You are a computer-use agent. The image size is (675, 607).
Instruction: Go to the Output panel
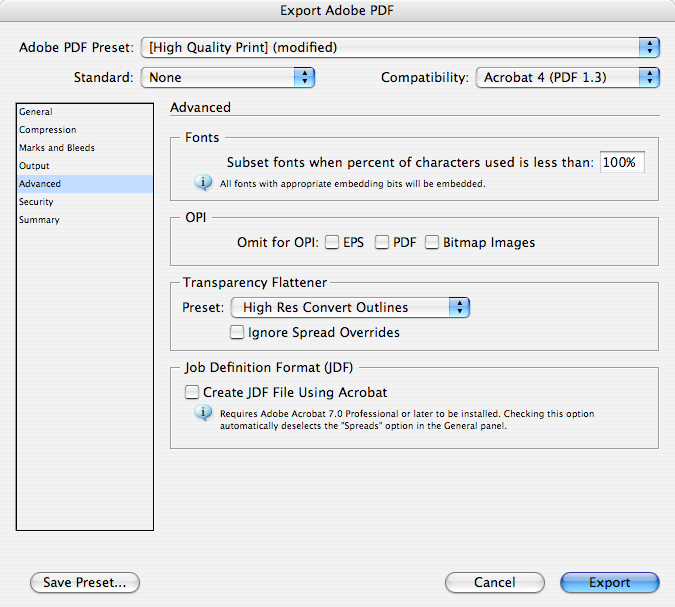pos(84,166)
